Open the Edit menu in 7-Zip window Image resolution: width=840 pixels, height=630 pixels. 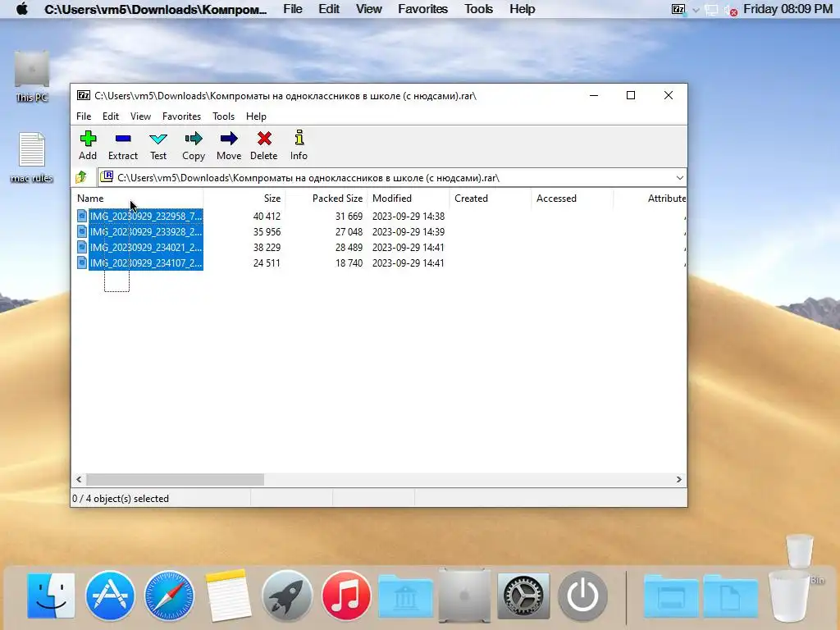(111, 116)
